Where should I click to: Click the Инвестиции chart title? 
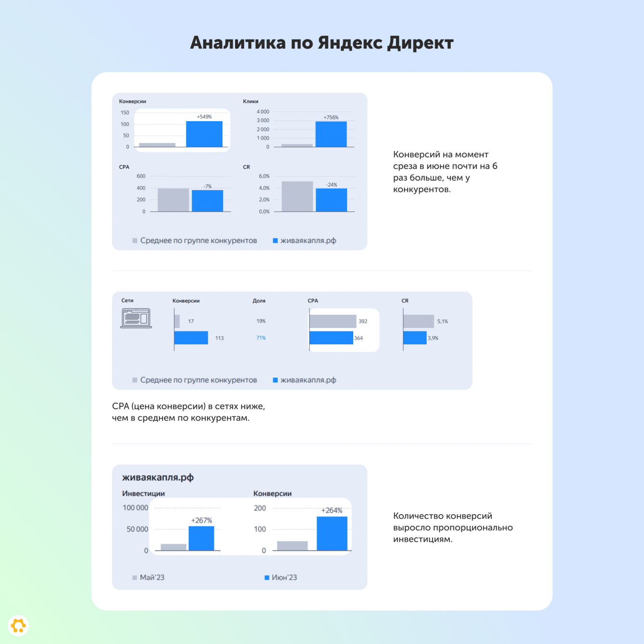point(144,493)
